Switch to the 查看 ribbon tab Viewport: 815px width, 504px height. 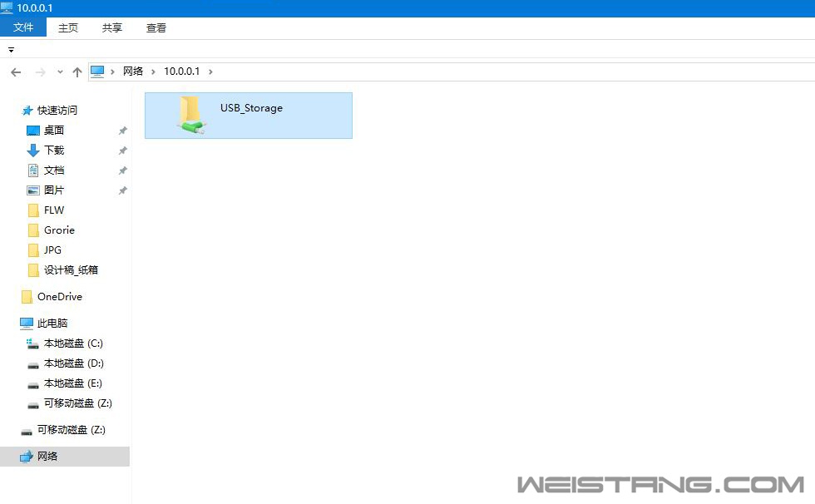coord(156,27)
